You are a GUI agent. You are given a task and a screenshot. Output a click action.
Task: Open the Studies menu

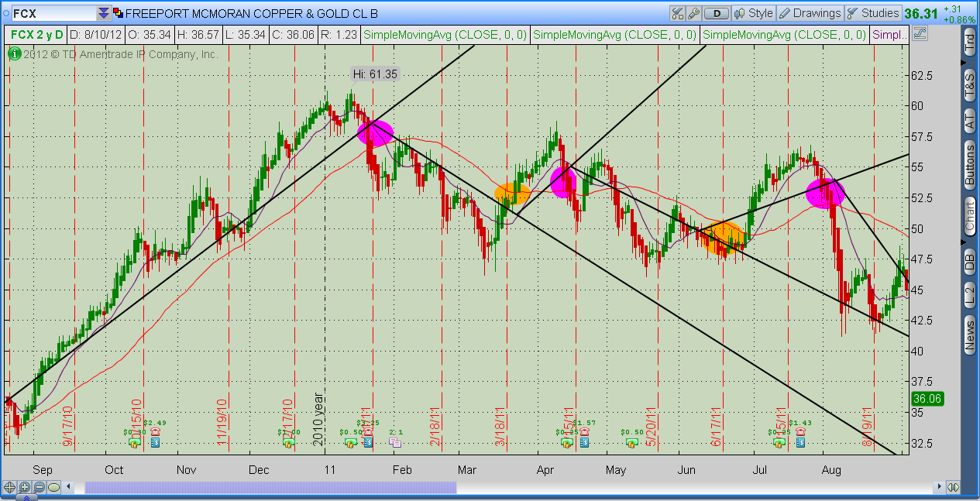(x=873, y=13)
